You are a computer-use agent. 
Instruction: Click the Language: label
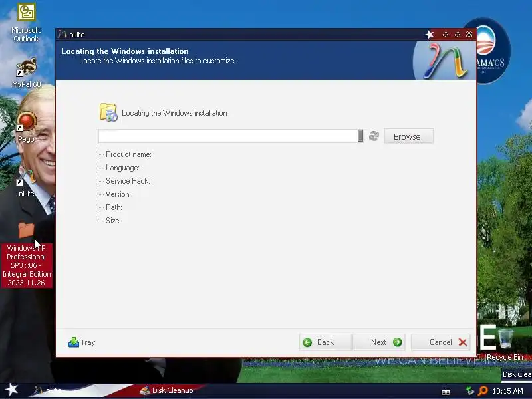[x=122, y=168]
